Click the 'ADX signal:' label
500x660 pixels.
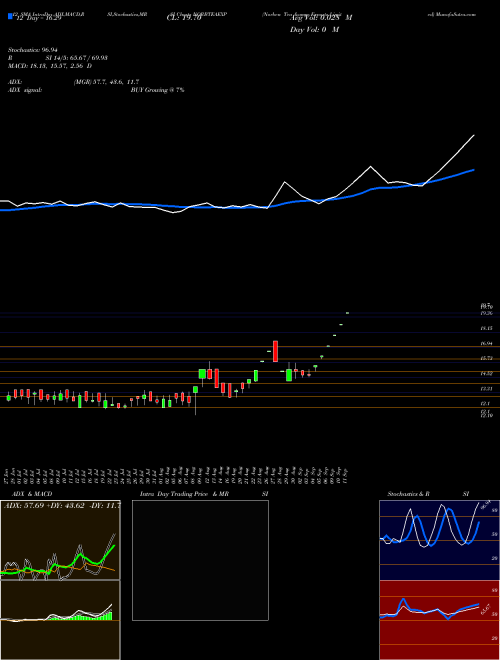tap(25, 90)
